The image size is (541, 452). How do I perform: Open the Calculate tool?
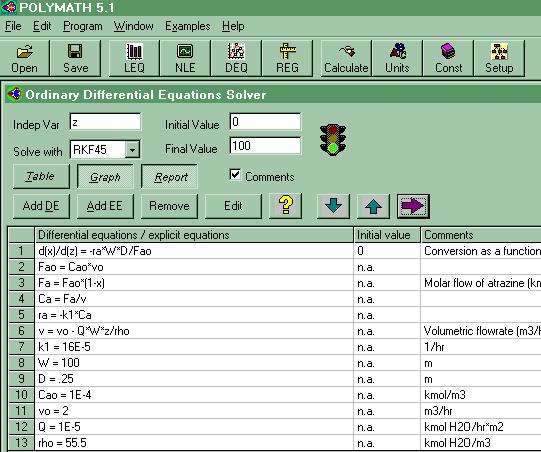pyautogui.click(x=346, y=58)
